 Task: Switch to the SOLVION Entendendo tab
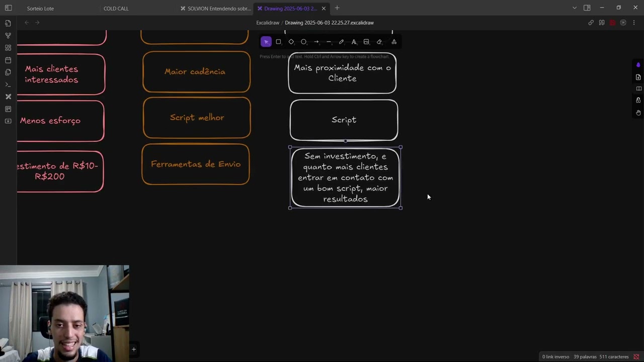click(215, 9)
